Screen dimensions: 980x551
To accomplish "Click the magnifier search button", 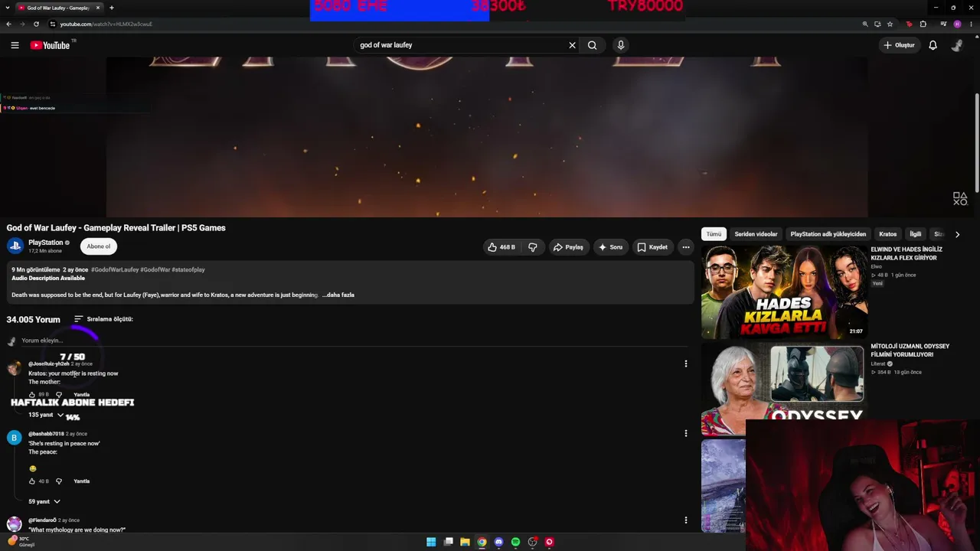I will [x=592, y=45].
